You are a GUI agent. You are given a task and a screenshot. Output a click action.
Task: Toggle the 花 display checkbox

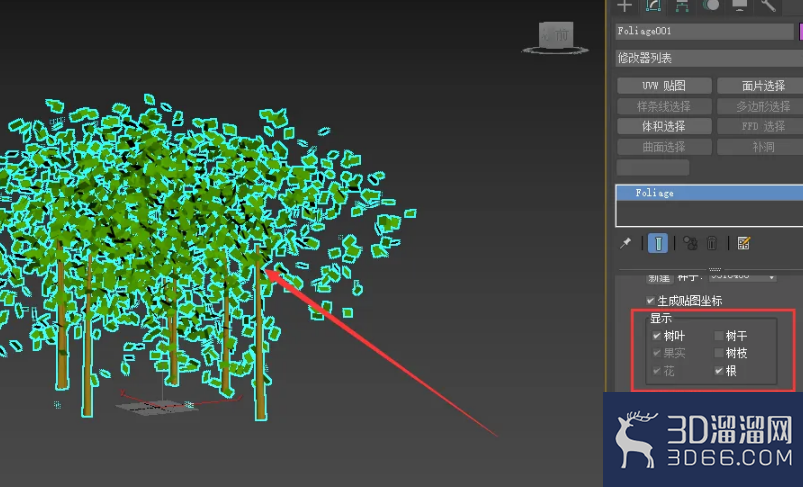click(x=657, y=370)
